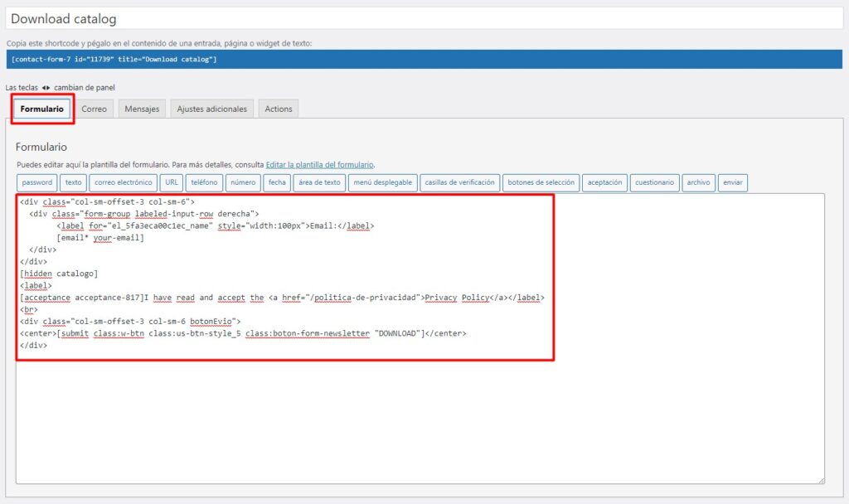
Task: Insert a URL field tag
Action: click(x=172, y=182)
